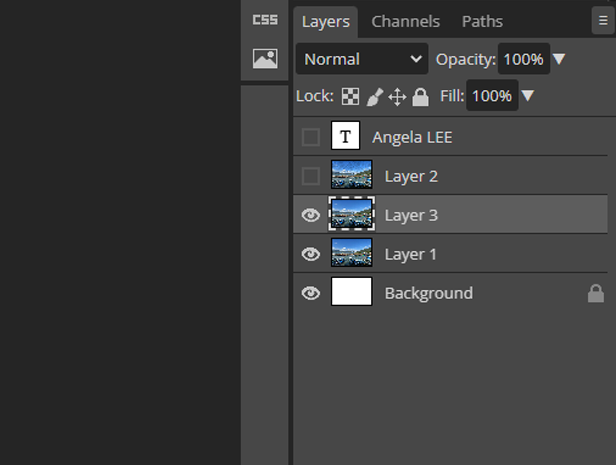Image resolution: width=616 pixels, height=465 pixels.
Task: Show the Angela LEE text layer
Action: (x=311, y=137)
